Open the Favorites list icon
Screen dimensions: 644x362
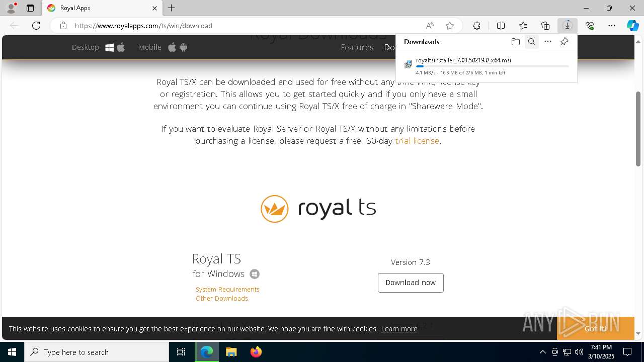point(523,26)
